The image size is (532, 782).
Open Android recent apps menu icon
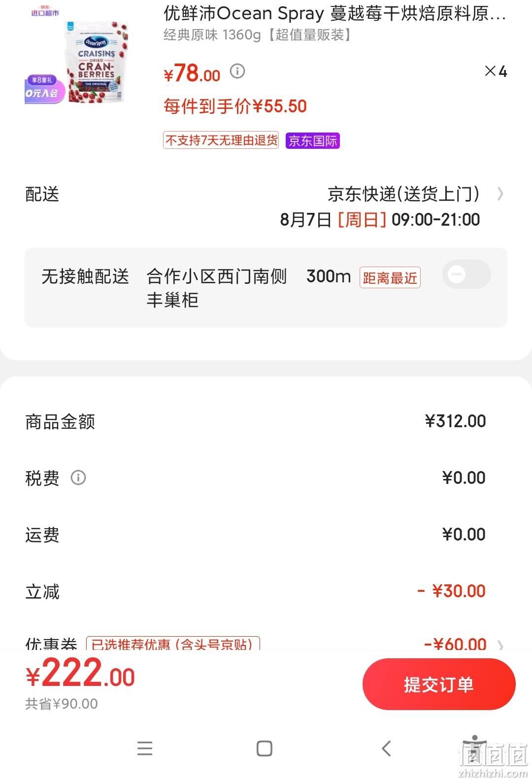pos(145,748)
